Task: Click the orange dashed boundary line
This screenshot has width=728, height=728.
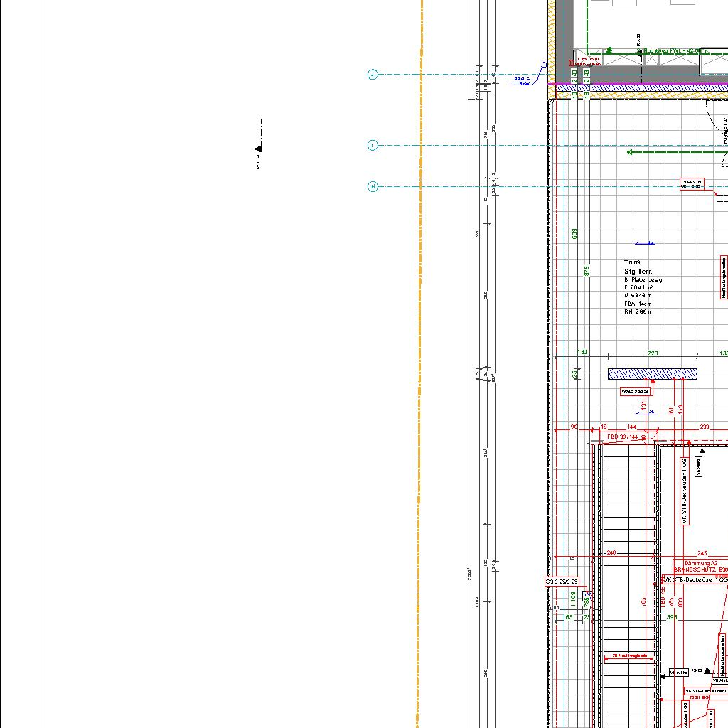Action: click(x=421, y=355)
